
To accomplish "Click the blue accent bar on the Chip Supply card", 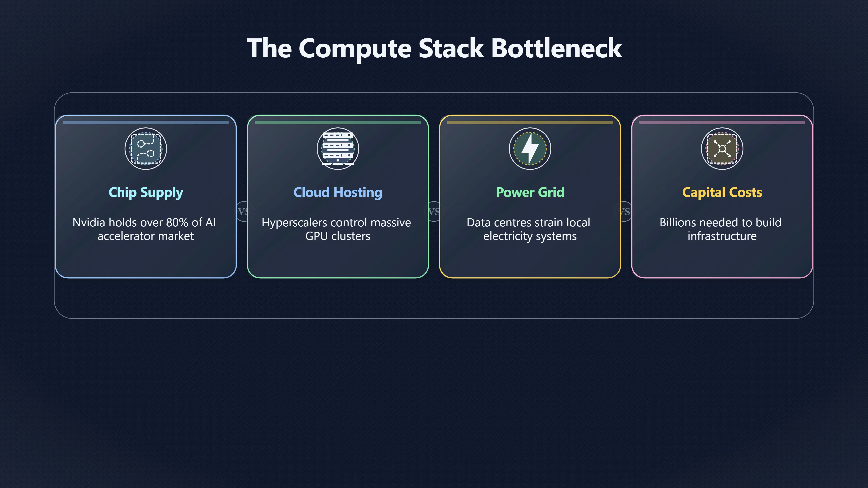I will pyautogui.click(x=146, y=122).
